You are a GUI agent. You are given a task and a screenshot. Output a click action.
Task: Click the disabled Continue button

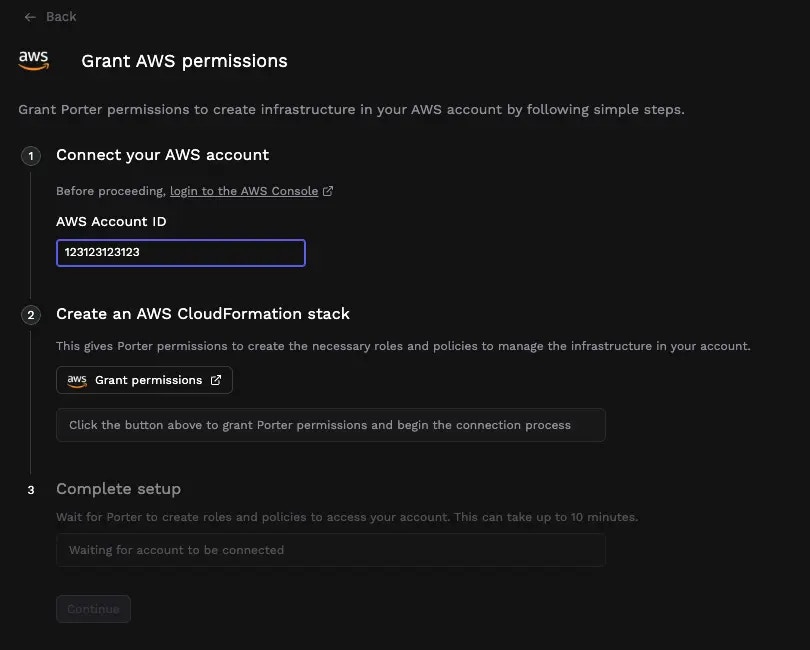[x=93, y=608]
